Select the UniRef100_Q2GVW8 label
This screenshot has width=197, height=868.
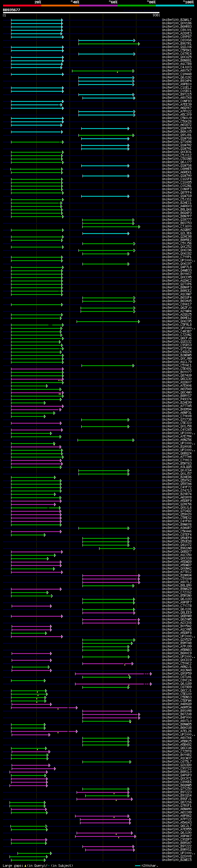pos(176,856)
